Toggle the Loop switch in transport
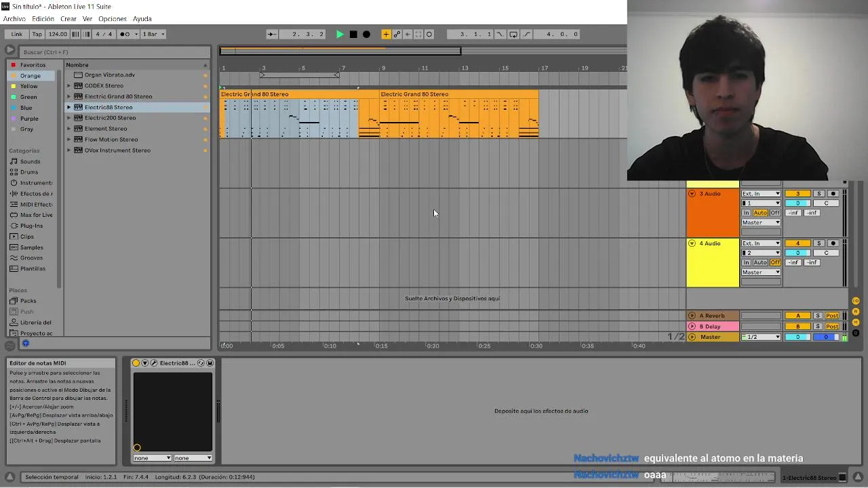This screenshot has height=488, width=868. click(x=513, y=34)
